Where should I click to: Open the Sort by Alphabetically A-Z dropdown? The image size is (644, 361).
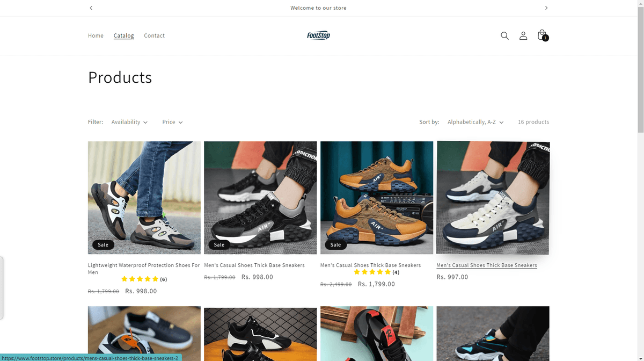pos(475,122)
